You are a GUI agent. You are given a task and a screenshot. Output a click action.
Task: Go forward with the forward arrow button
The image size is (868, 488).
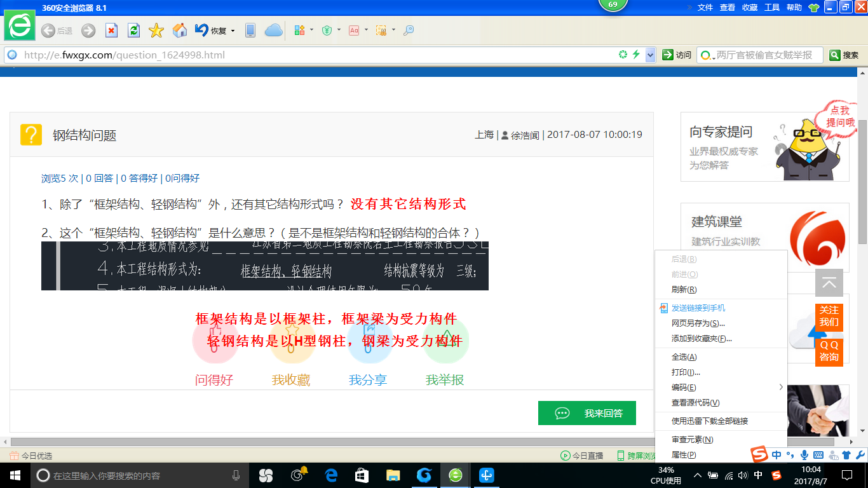click(88, 30)
